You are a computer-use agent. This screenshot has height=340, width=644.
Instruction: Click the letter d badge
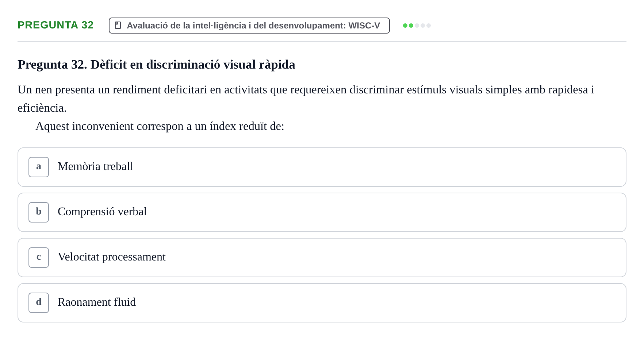point(39,303)
